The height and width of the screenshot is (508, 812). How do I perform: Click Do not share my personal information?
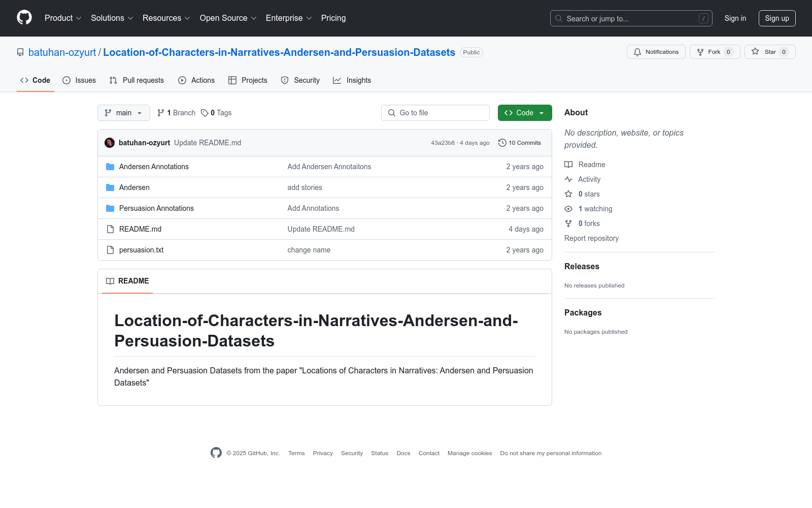551,453
